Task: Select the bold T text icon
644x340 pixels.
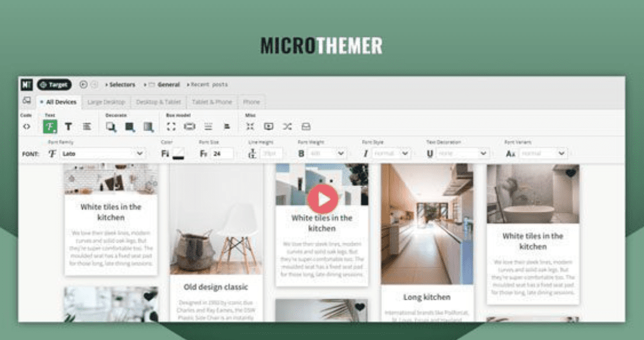Action: pyautogui.click(x=68, y=127)
